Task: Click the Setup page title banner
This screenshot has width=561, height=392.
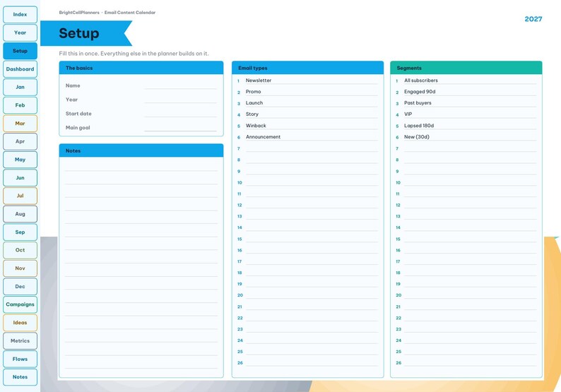Action: pyautogui.click(x=86, y=33)
